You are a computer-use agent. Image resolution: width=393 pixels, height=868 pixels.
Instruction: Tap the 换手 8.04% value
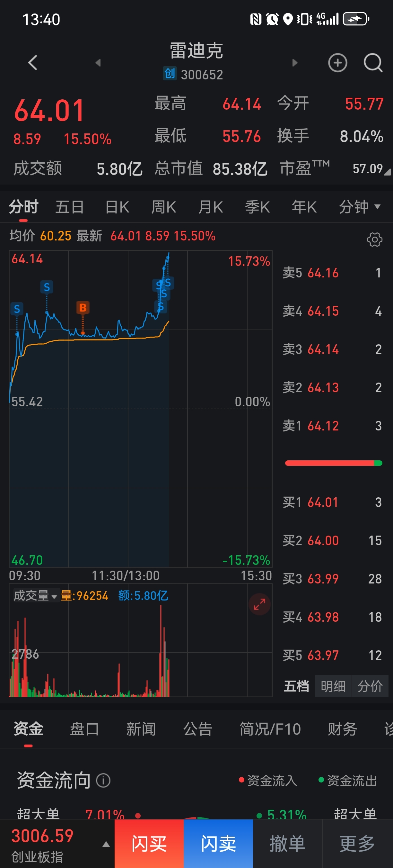pos(361,136)
